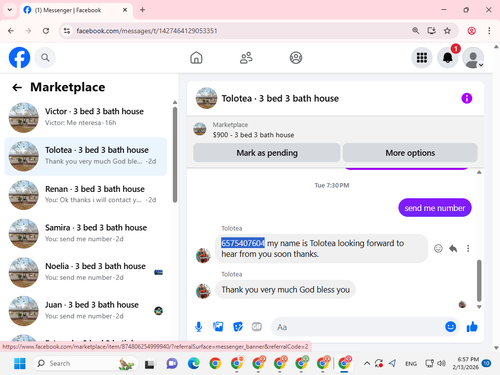Viewport: 500px width, 375px height.
Task: Attach a photo file icon
Action: pyautogui.click(x=218, y=327)
